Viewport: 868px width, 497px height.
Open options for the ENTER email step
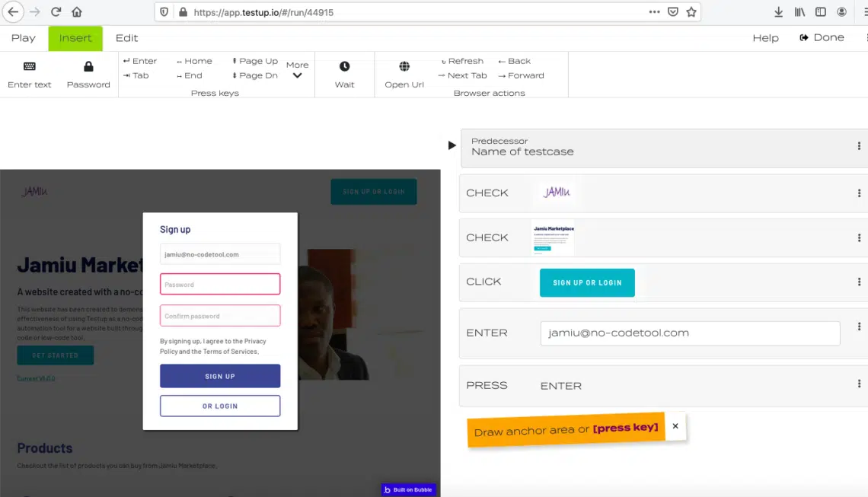tap(859, 327)
